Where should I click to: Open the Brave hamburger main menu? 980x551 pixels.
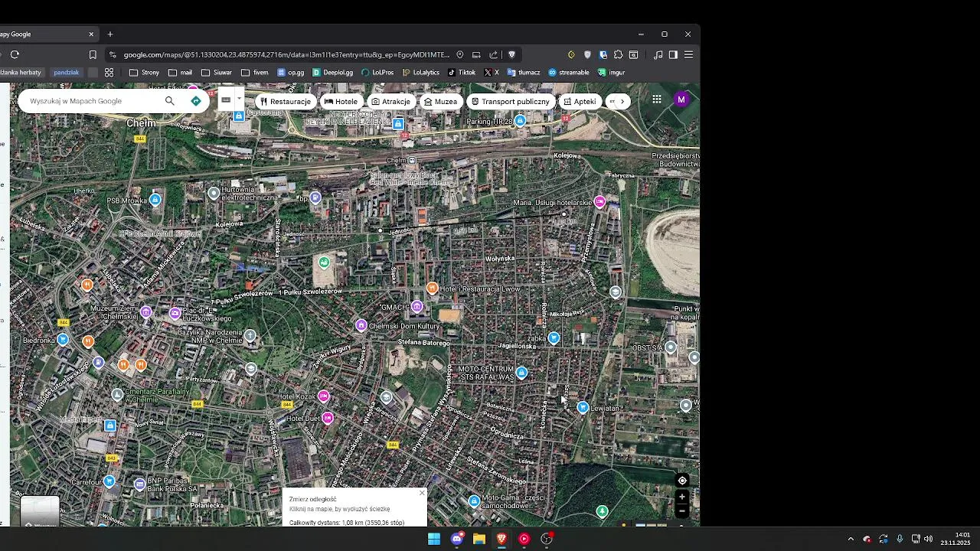click(688, 54)
